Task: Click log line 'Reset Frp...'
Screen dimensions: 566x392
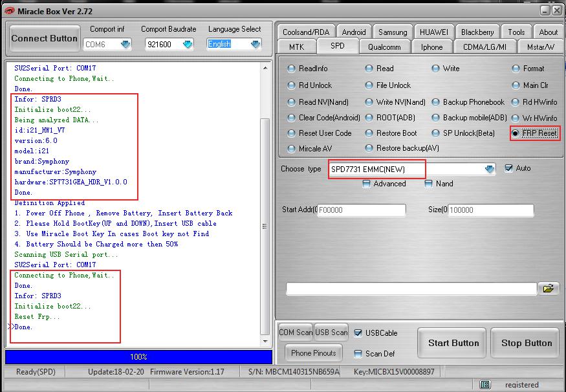Action: 37,316
